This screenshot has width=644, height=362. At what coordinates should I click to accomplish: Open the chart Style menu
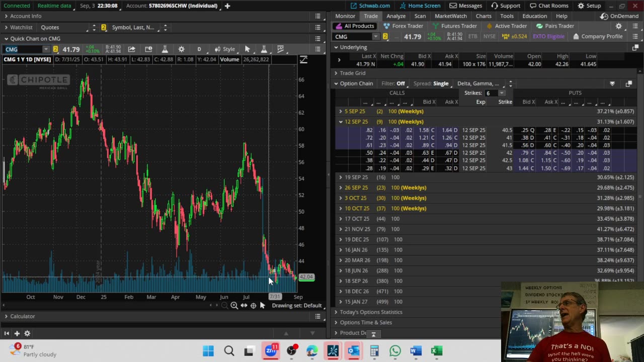(224, 49)
